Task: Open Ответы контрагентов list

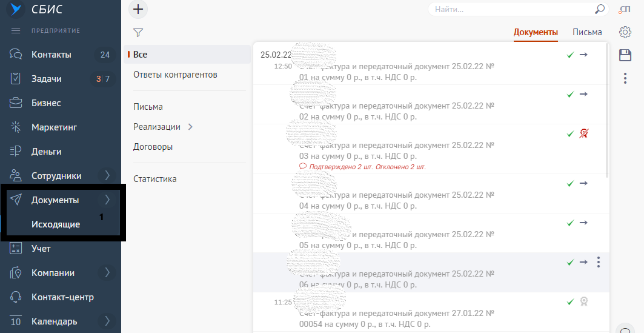Action: (175, 75)
